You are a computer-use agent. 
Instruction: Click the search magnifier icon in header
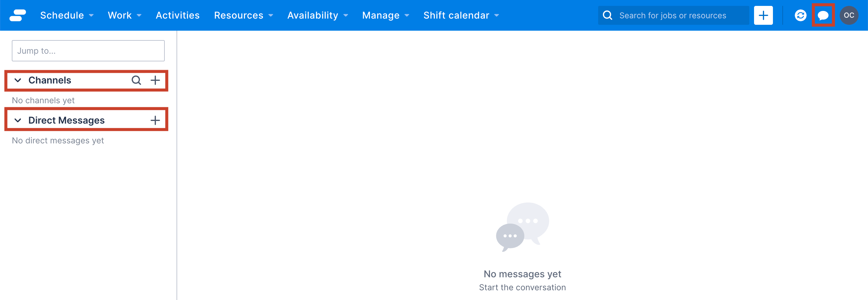(608, 15)
